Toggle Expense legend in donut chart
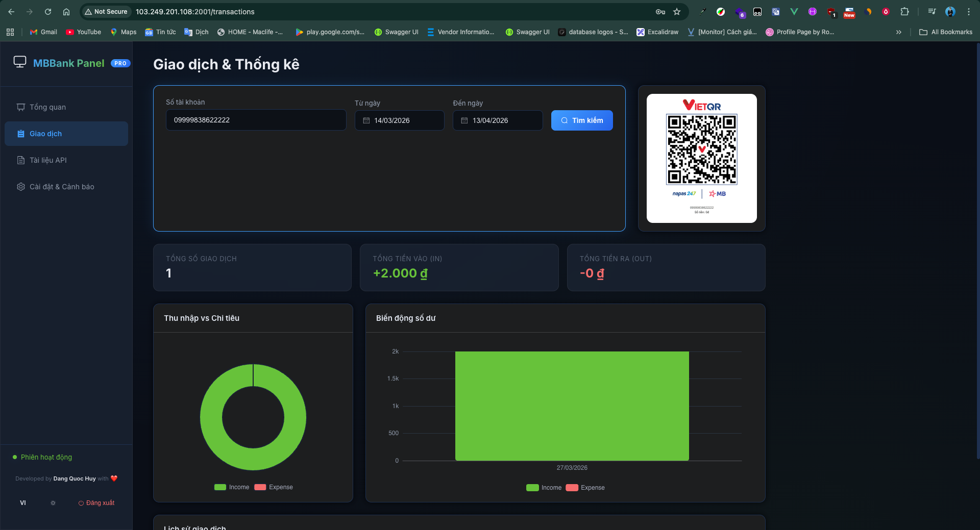Screen dimensions: 980x530 (x=274, y=487)
